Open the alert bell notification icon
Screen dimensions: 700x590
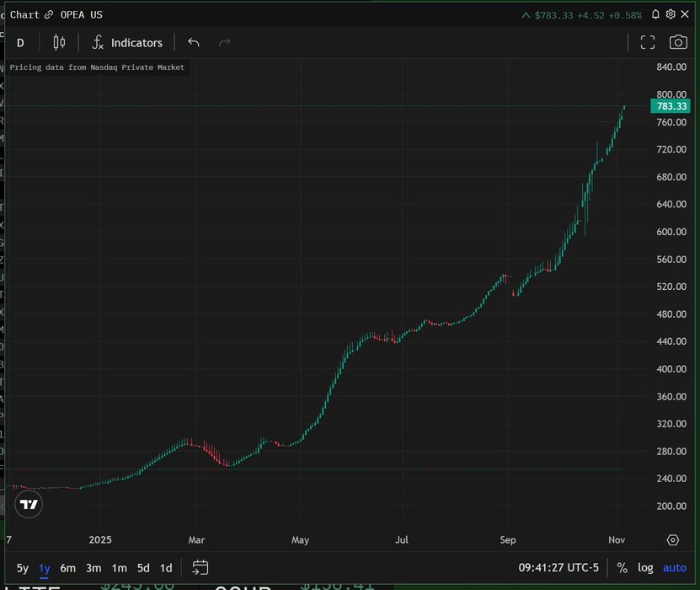(x=655, y=14)
